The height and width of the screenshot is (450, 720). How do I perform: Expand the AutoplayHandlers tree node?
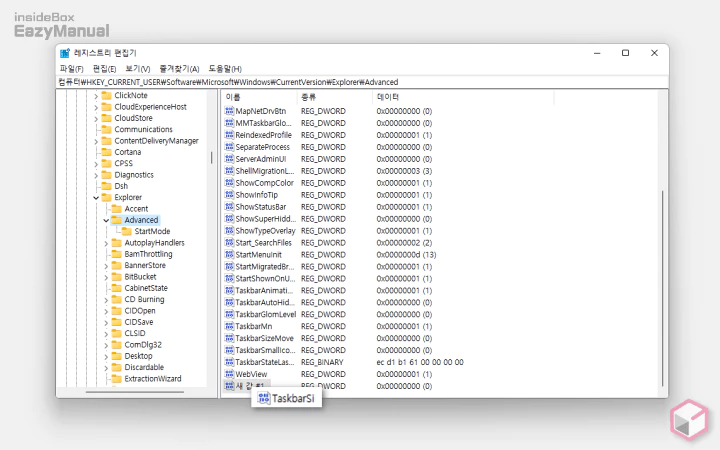(106, 243)
